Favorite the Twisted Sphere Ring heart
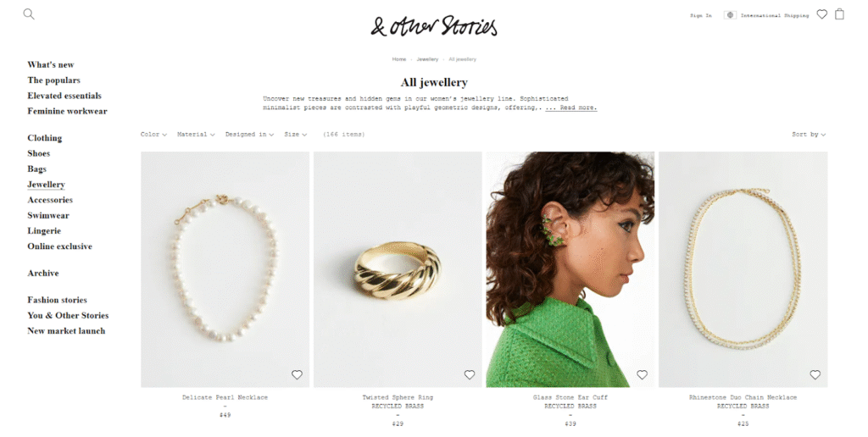This screenshot has width=868, height=437. [470, 375]
